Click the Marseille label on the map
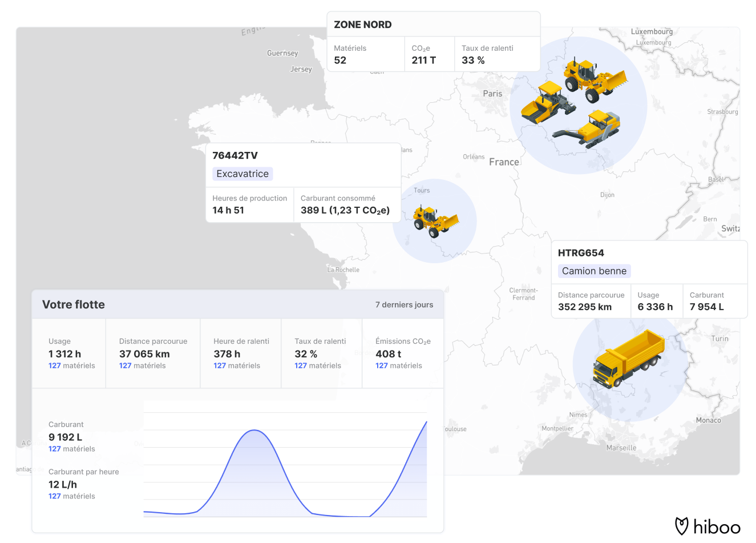This screenshot has height=543, width=756. [x=621, y=448]
